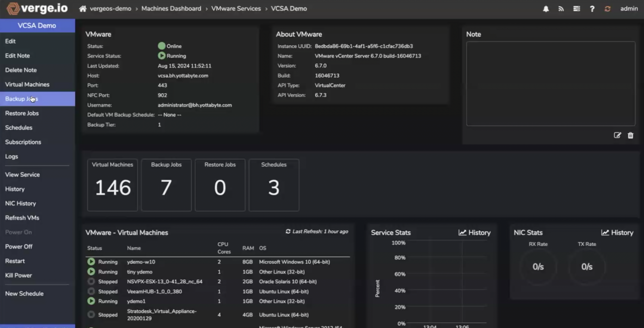This screenshot has width=644, height=328.
Task: Click host value vcsa.bh.yottabyte.com
Action: coord(183,75)
